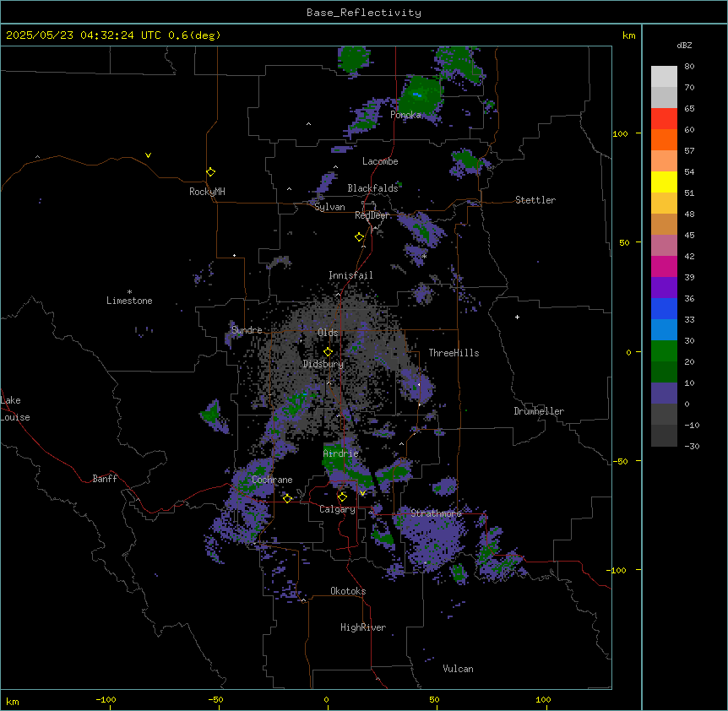Click the 0 tick label on bottom axis
The height and width of the screenshot is (711, 728).
click(326, 699)
